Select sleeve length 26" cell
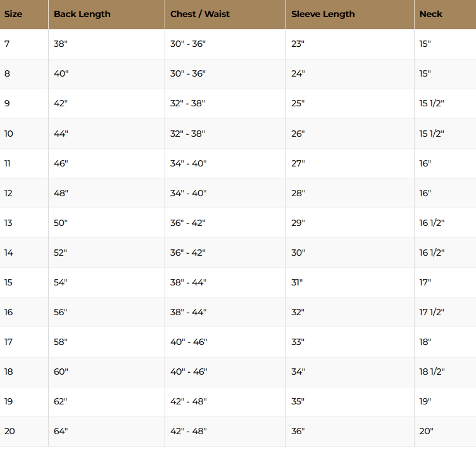This screenshot has width=476, height=450. pyautogui.click(x=350, y=134)
